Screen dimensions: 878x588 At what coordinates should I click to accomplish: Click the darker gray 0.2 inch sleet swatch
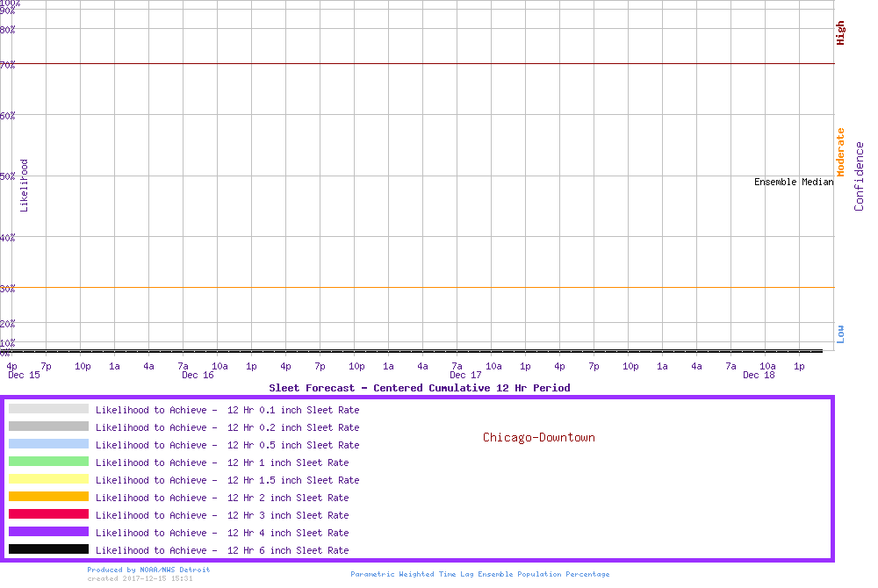(x=48, y=427)
